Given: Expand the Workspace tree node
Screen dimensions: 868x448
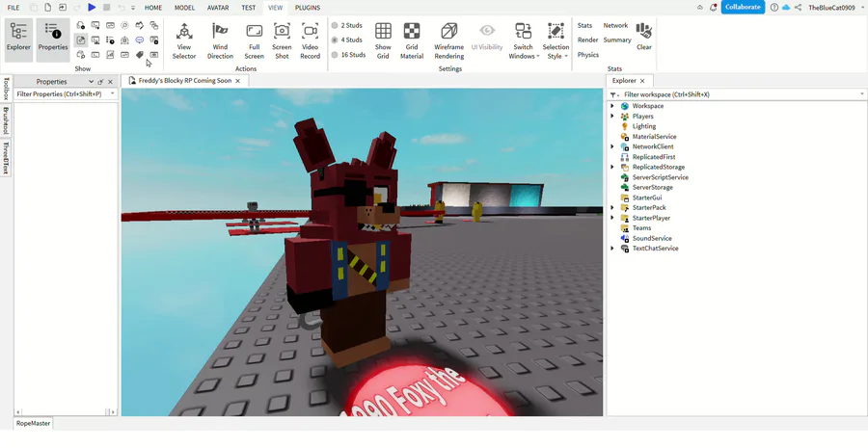Looking at the screenshot, I should [x=612, y=106].
